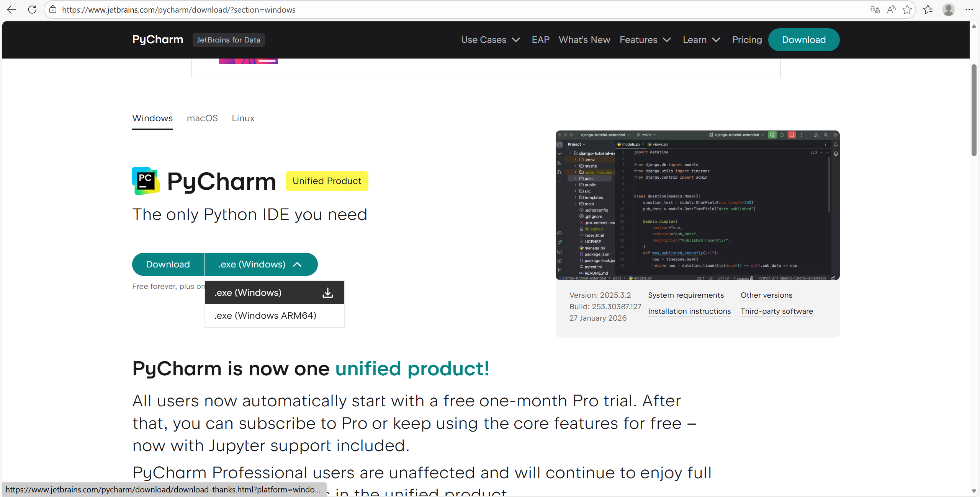Collapse the .exe (Windows) installer dropdown
This screenshot has width=980, height=497.
(x=260, y=264)
